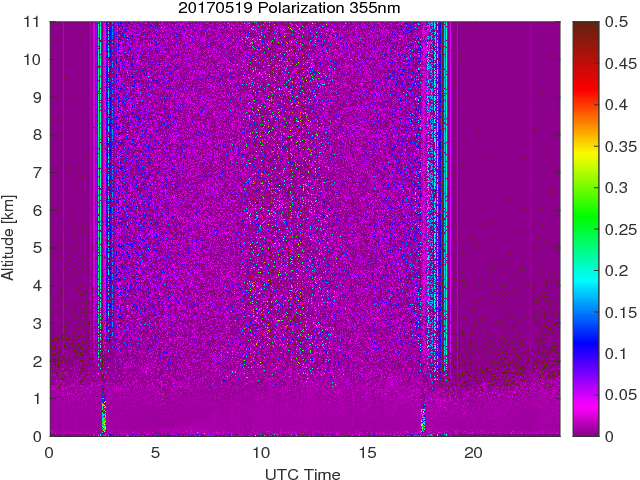Image resolution: width=640 pixels, height=480 pixels.
Task: Click the colorbar tick label 0.45
Action: tap(613, 63)
